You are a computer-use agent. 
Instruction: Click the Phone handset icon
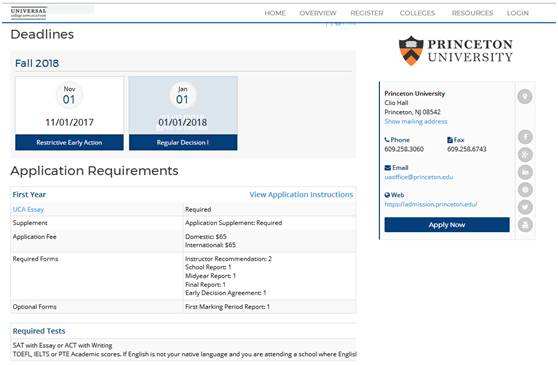(387, 140)
